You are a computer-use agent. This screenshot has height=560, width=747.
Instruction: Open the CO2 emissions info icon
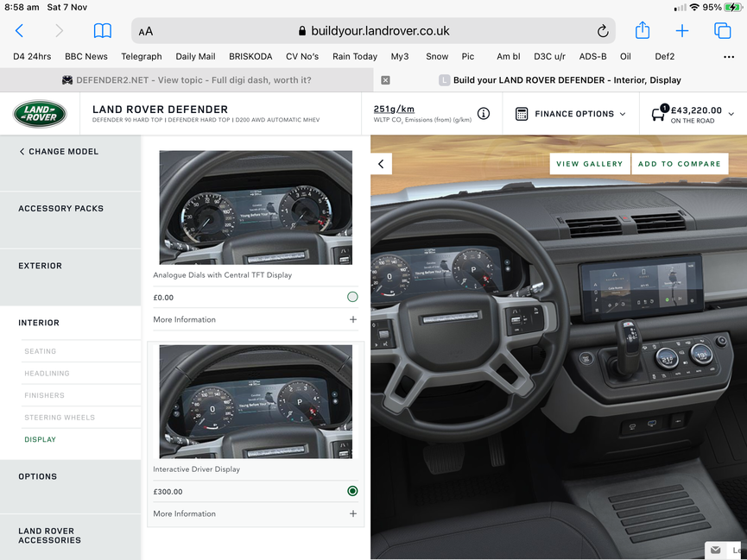483,113
